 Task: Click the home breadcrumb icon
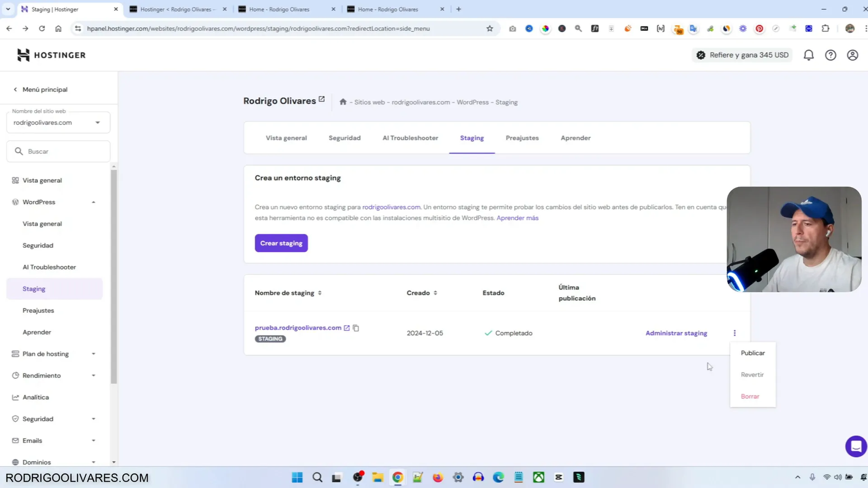pos(342,101)
